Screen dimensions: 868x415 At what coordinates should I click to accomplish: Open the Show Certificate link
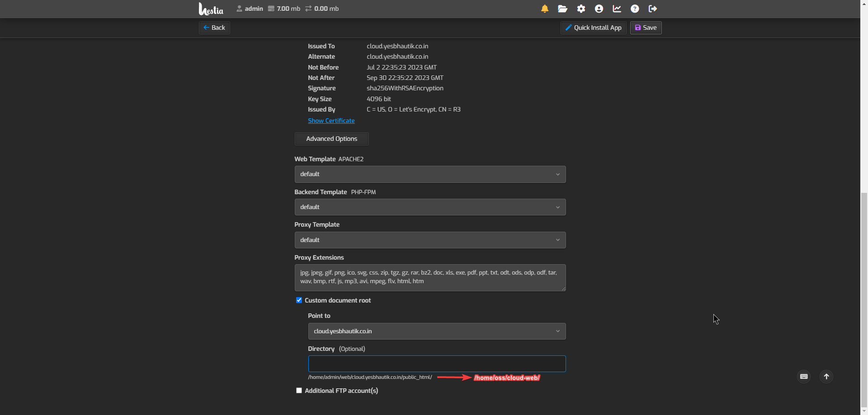[331, 121]
